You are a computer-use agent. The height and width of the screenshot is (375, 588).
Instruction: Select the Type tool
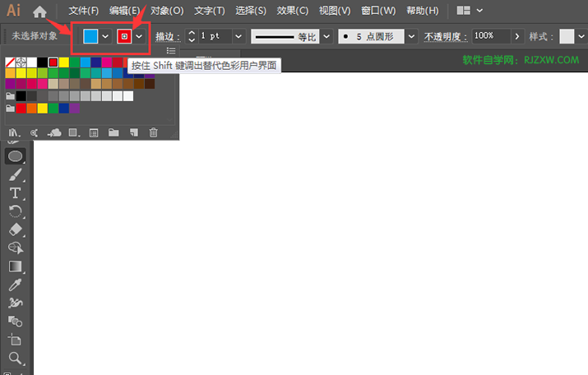tap(16, 193)
